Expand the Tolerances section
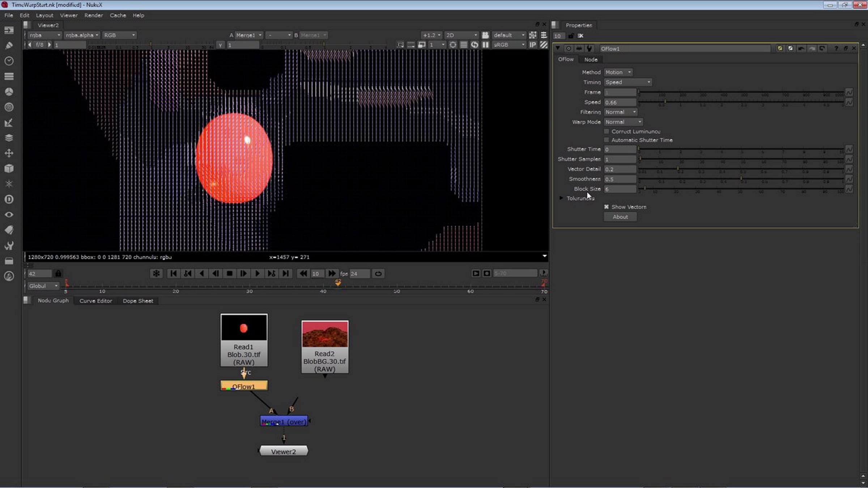The image size is (868, 488). (x=561, y=198)
